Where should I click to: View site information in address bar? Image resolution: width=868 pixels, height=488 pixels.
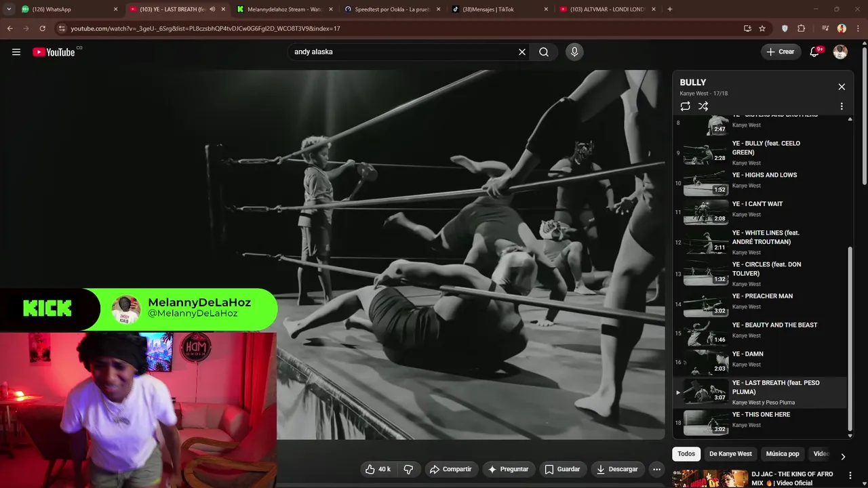(x=62, y=28)
